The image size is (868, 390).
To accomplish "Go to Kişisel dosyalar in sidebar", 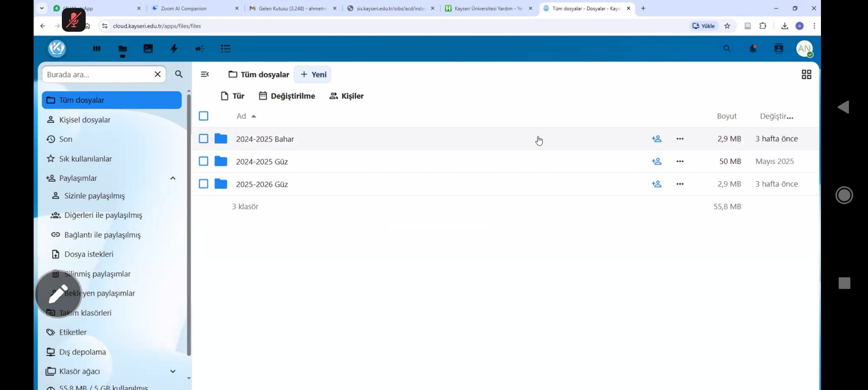I will (x=85, y=120).
